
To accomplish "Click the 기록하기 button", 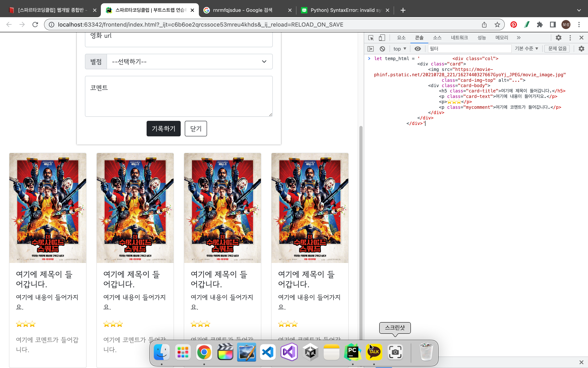I will tap(164, 129).
